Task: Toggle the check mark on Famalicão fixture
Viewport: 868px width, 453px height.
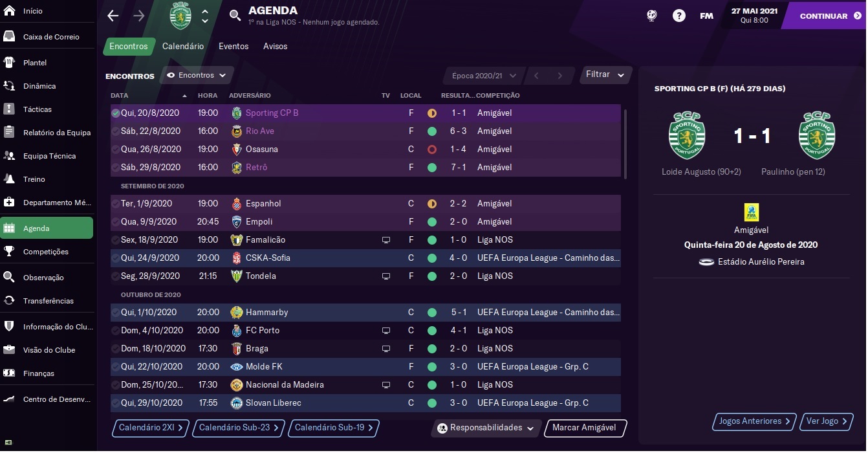Action: (x=115, y=239)
